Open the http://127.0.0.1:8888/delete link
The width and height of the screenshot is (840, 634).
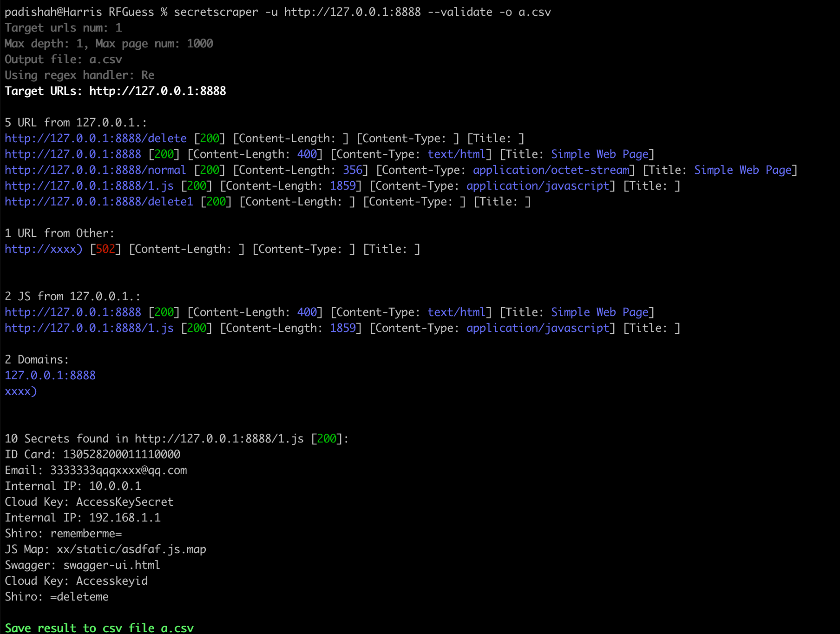point(95,138)
